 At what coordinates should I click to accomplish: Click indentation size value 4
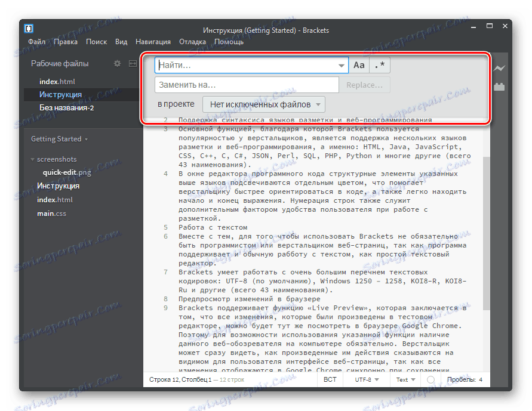[481, 380]
